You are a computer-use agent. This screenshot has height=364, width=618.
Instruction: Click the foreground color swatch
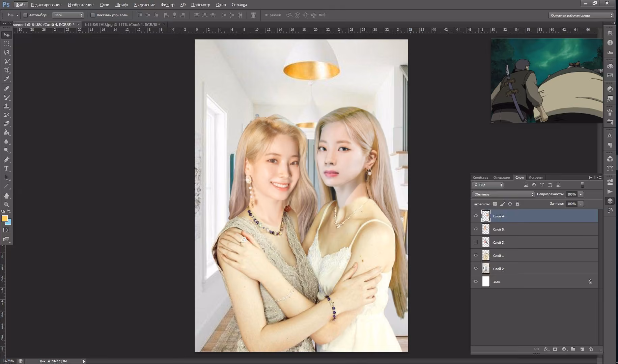[4, 218]
